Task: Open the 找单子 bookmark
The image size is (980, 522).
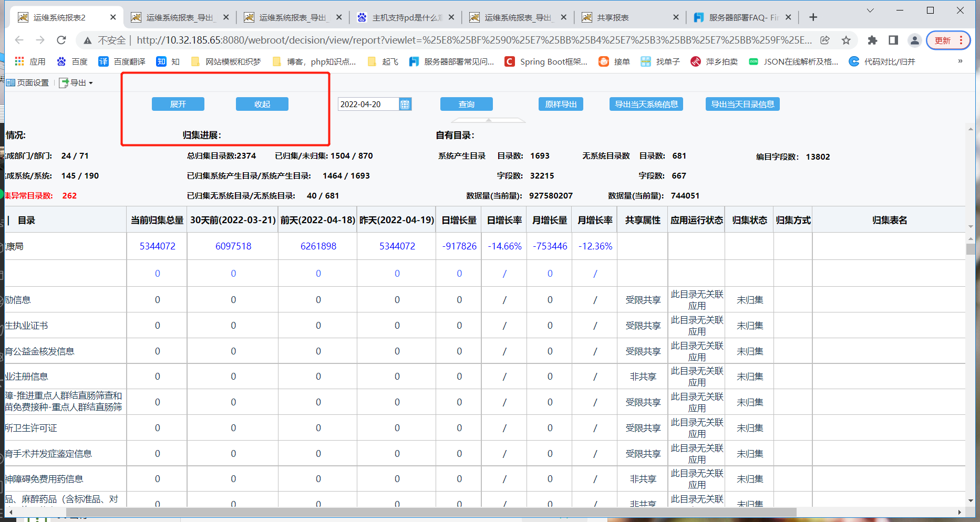Action: point(661,61)
